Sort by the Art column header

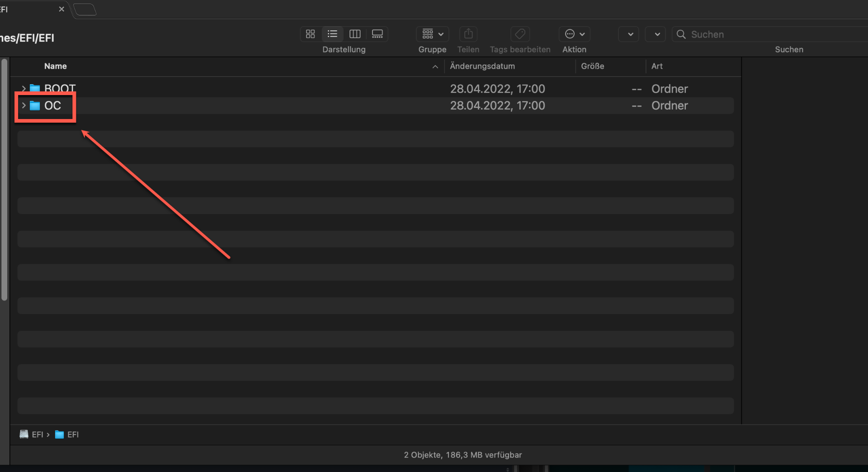click(657, 66)
